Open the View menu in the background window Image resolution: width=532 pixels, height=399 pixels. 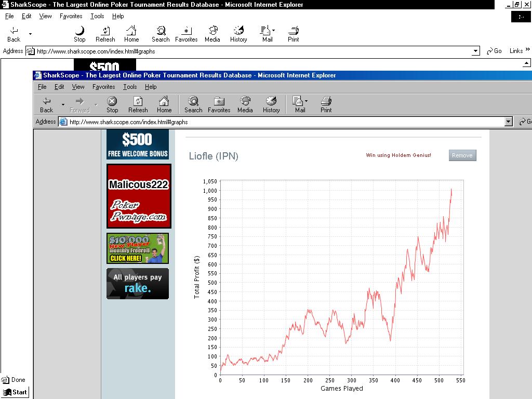pyautogui.click(x=46, y=16)
